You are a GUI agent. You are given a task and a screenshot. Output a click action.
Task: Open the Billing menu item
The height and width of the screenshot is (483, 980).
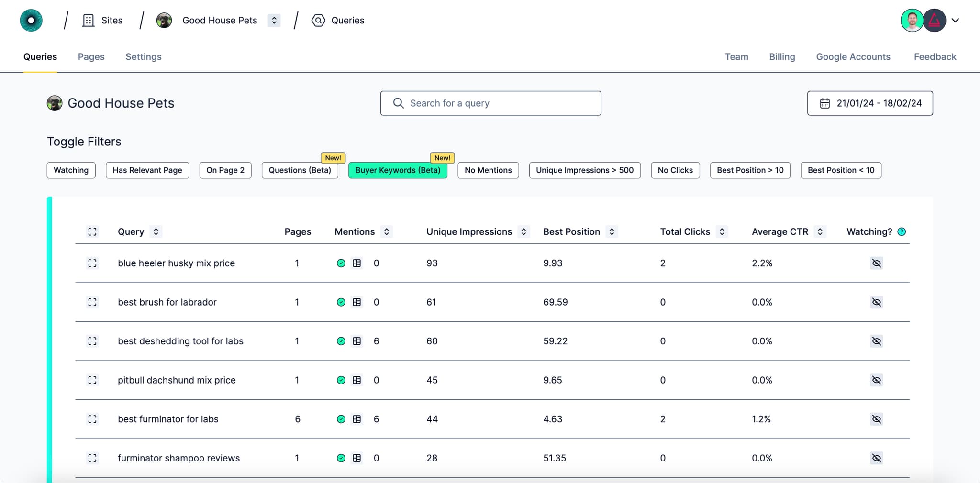coord(782,56)
